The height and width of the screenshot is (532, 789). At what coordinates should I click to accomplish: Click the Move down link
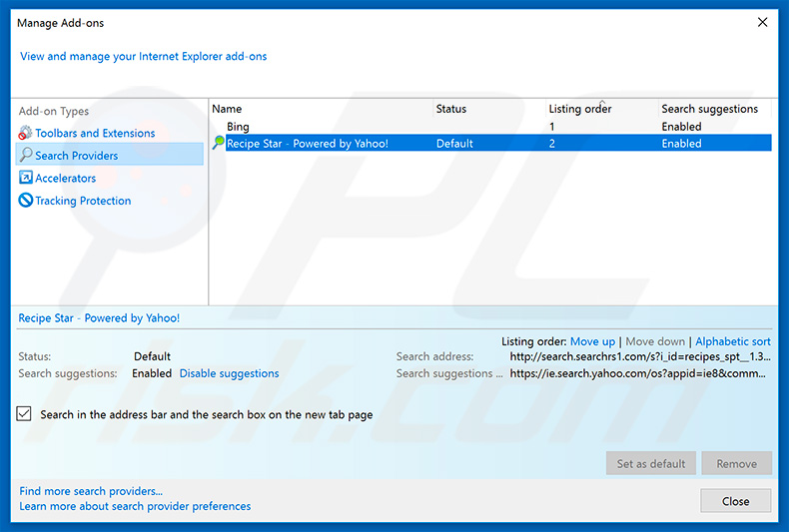point(655,341)
